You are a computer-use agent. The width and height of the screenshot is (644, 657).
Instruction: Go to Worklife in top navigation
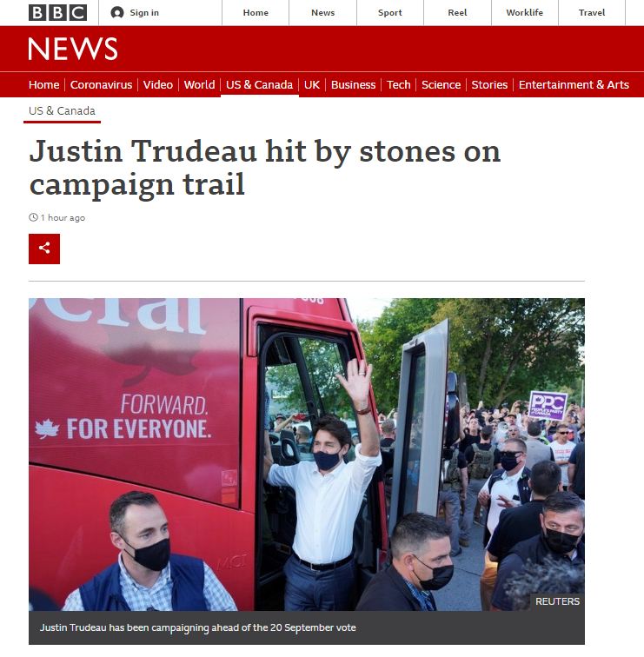click(524, 12)
